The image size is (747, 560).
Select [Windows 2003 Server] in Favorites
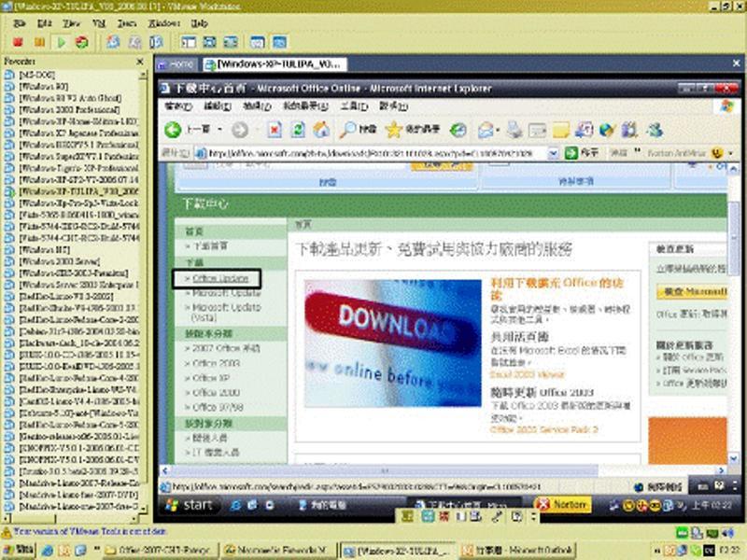point(60,261)
